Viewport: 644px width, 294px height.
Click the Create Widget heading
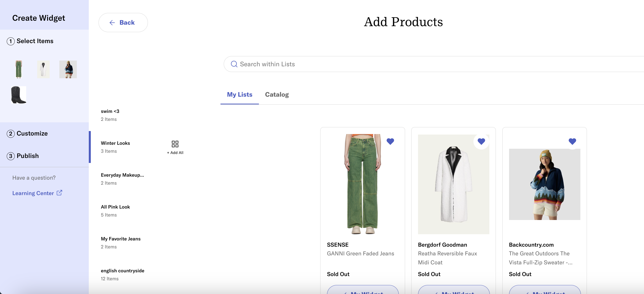[x=38, y=18]
